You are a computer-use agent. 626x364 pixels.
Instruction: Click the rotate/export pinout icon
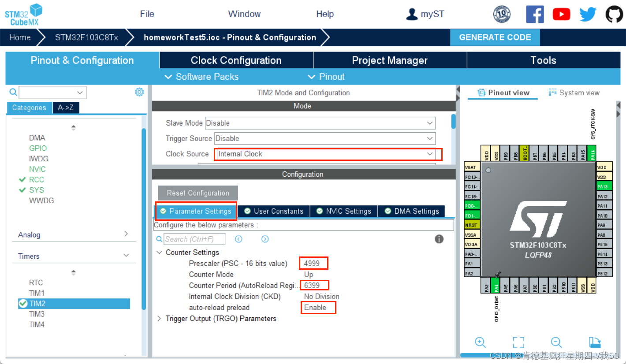click(x=595, y=342)
